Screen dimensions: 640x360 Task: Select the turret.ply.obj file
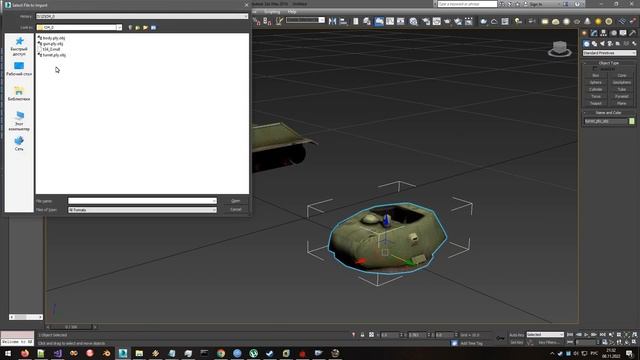[52, 55]
